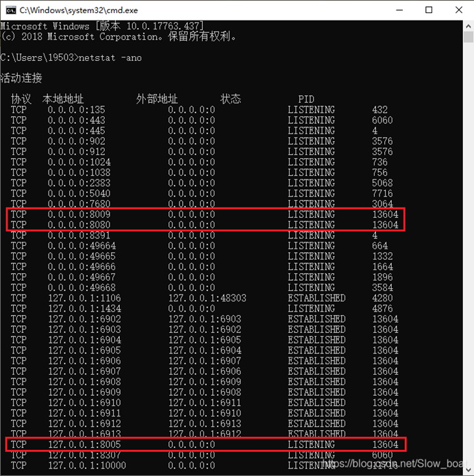The width and height of the screenshot is (474, 476).
Task: Click the scrollbar up arrow
Action: [469, 27]
